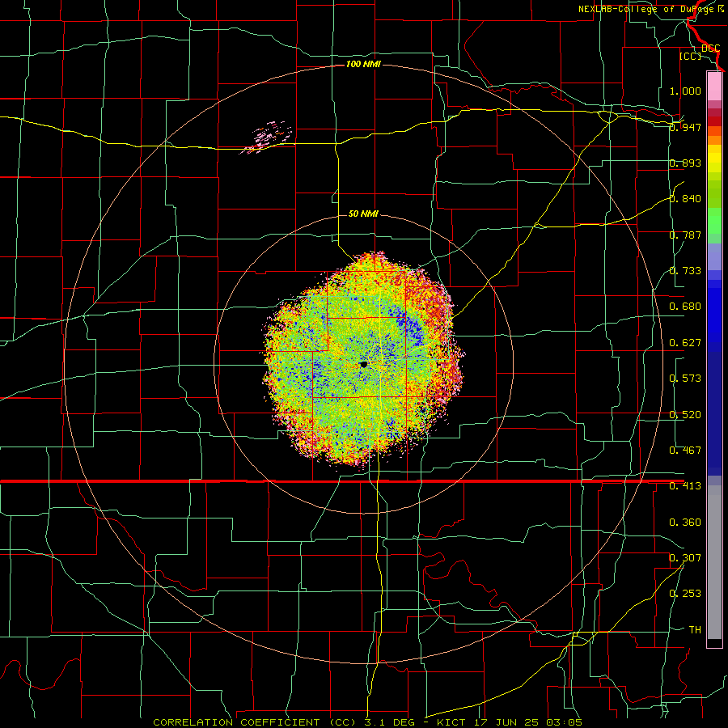Image resolution: width=728 pixels, height=728 pixels.
Task: Click the "3.1 DEG" elevation text
Action: click(388, 722)
